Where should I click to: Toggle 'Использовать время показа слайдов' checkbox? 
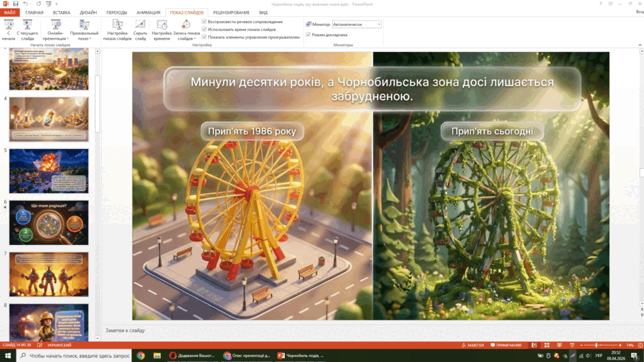204,29
